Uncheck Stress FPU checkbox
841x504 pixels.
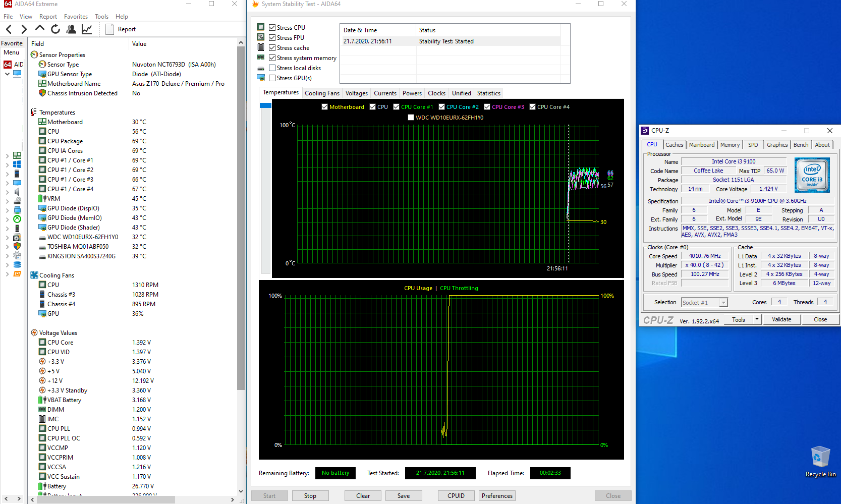click(272, 38)
